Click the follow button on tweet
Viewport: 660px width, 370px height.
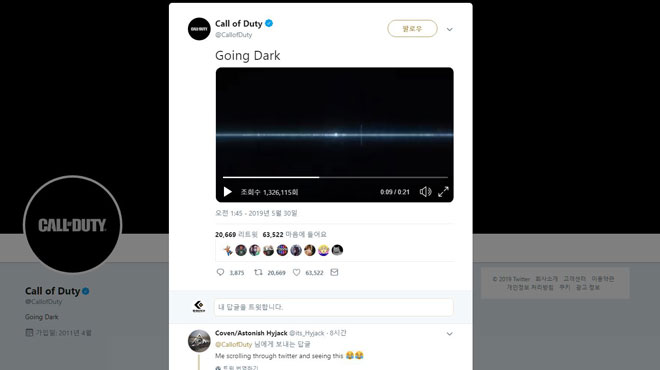pos(412,29)
